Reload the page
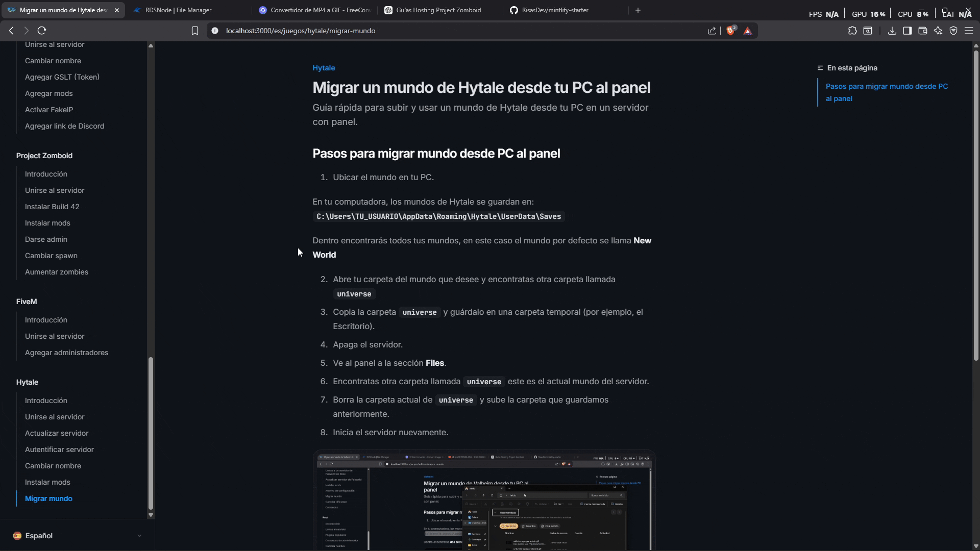 (x=42, y=31)
